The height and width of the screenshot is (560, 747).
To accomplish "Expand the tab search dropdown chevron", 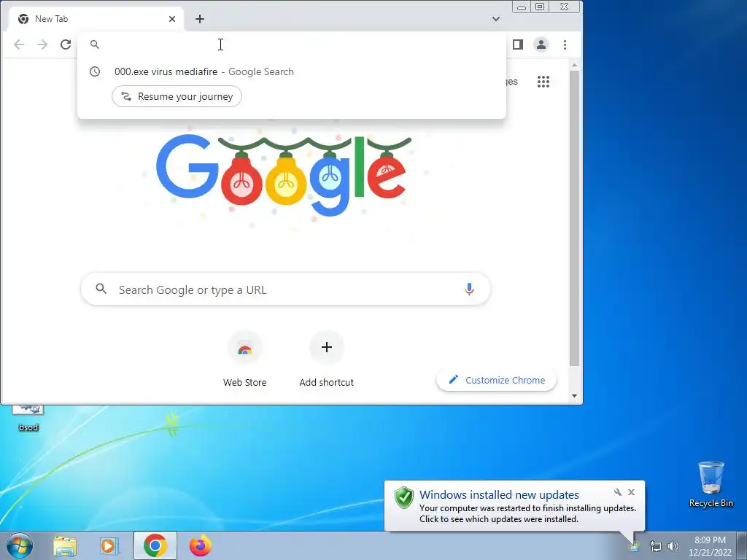I will tap(496, 19).
